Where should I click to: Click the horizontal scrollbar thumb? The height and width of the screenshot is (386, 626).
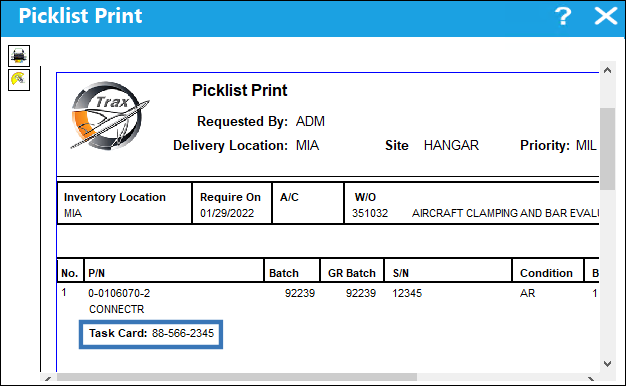click(x=237, y=377)
